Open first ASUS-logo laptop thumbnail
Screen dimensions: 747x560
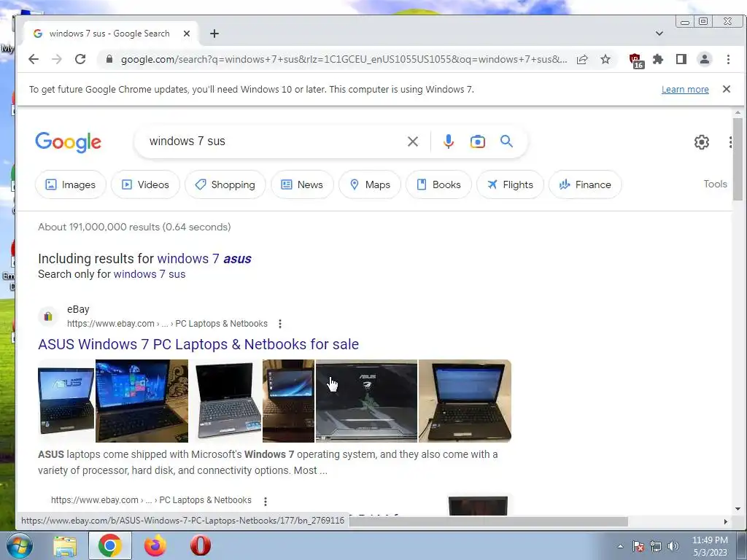[x=66, y=401]
